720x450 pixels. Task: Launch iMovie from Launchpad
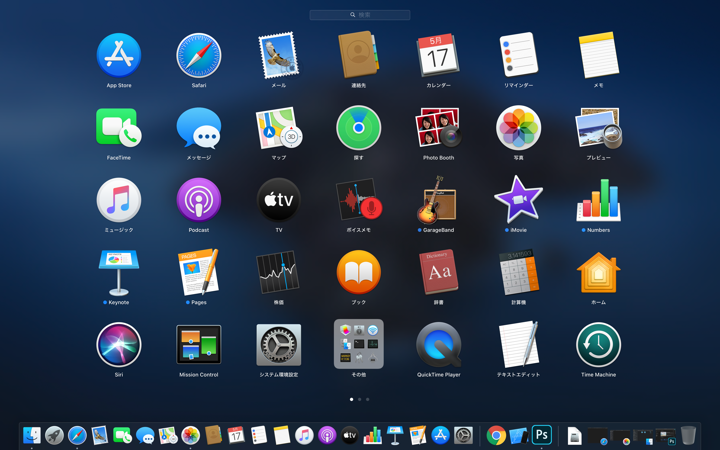(x=518, y=199)
